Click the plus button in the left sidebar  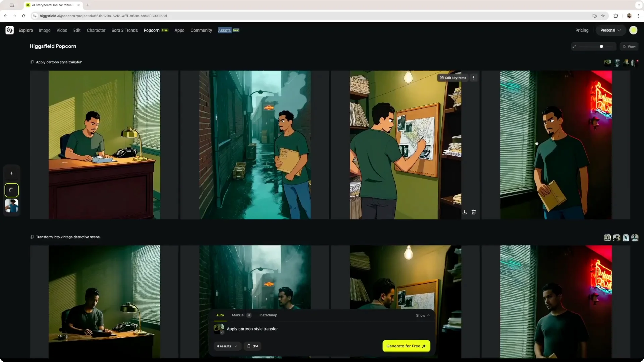(x=11, y=173)
